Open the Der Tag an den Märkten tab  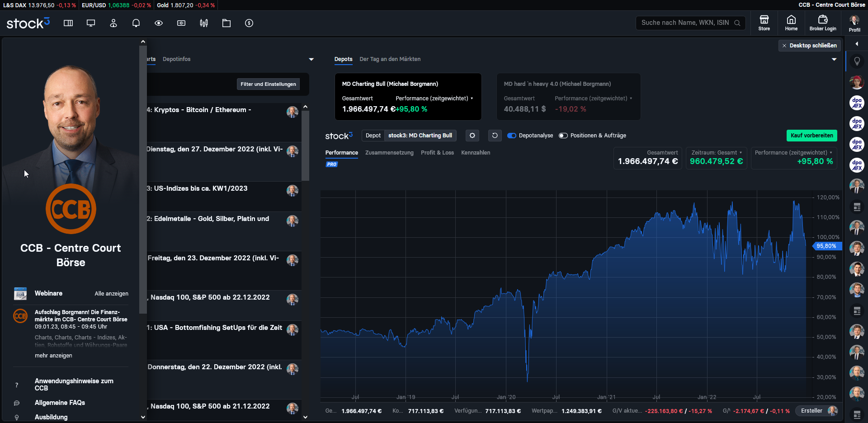click(x=390, y=59)
